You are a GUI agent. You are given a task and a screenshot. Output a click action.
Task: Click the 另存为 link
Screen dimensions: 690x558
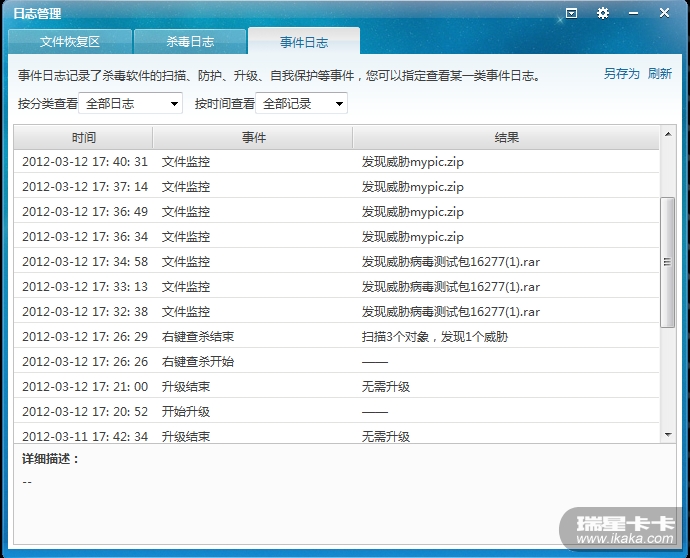(621, 73)
